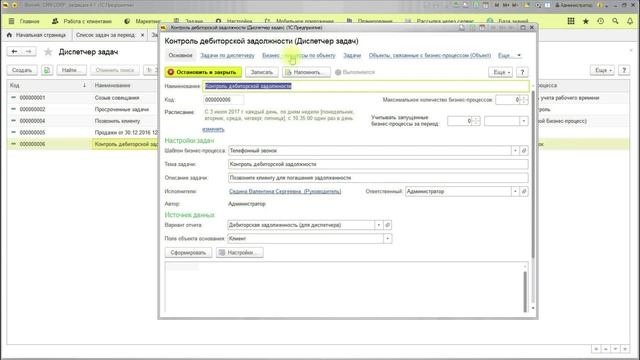
Task: Click Создать button in task dispatcher list
Action: click(x=22, y=70)
